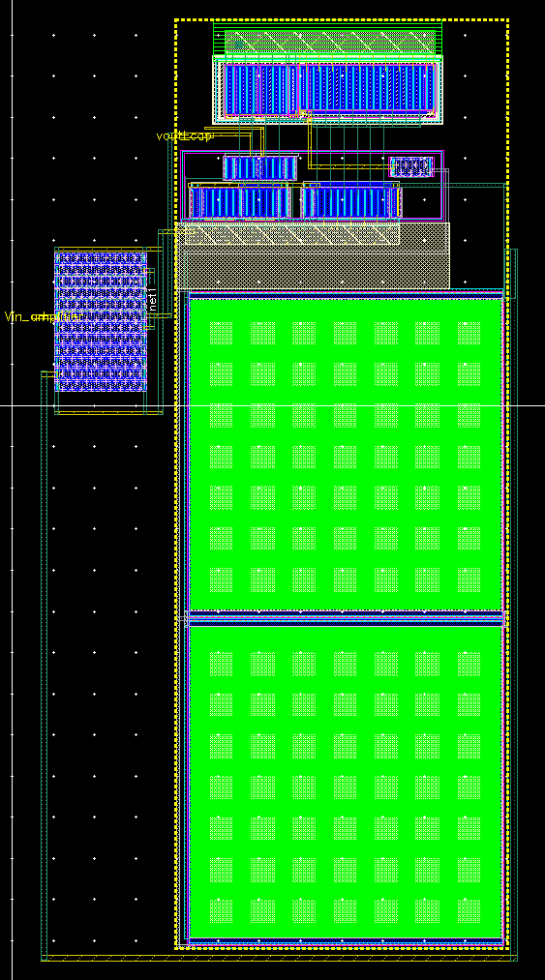Select the yellow vout pin label near top
The width and height of the screenshot is (545, 980).
184,135
